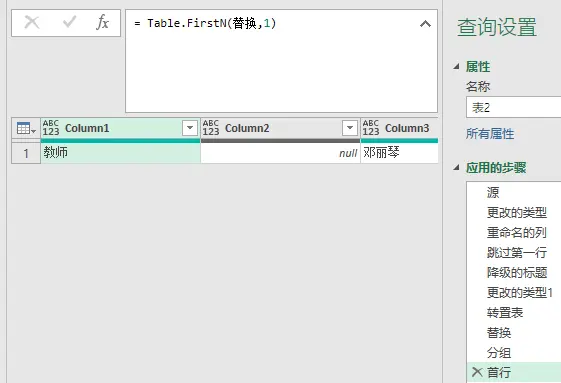561x383 pixels.
Task: Click the cell containing 邓丽琴
Action: [x=399, y=153]
